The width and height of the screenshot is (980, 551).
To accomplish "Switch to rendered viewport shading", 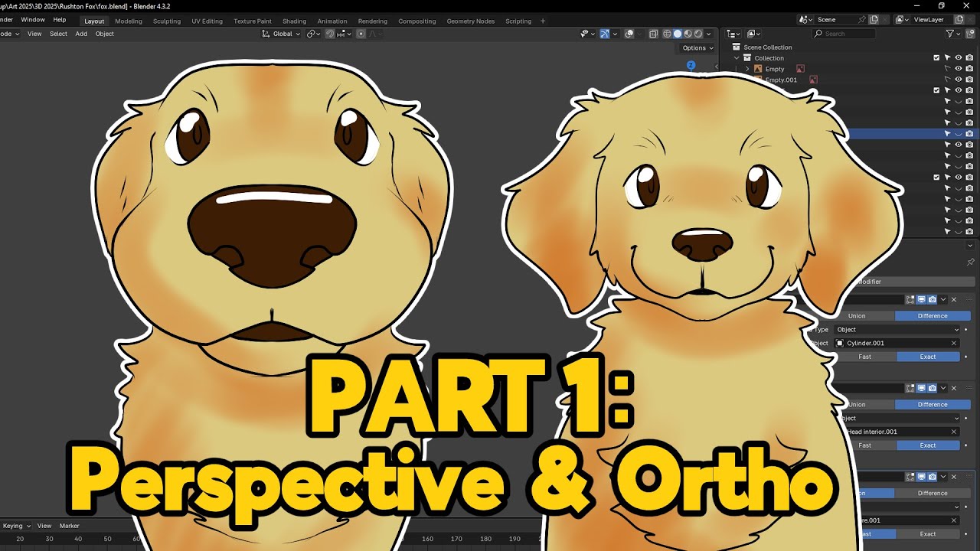I will (697, 34).
